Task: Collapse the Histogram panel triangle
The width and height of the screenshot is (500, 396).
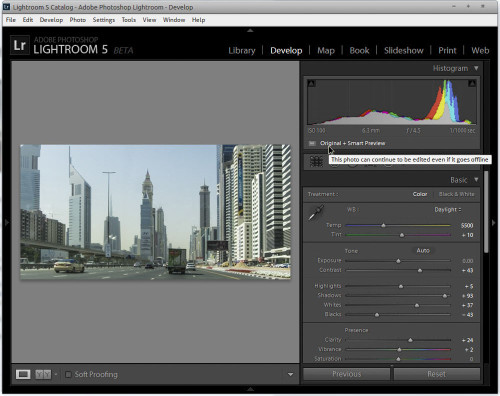Action: tap(476, 68)
